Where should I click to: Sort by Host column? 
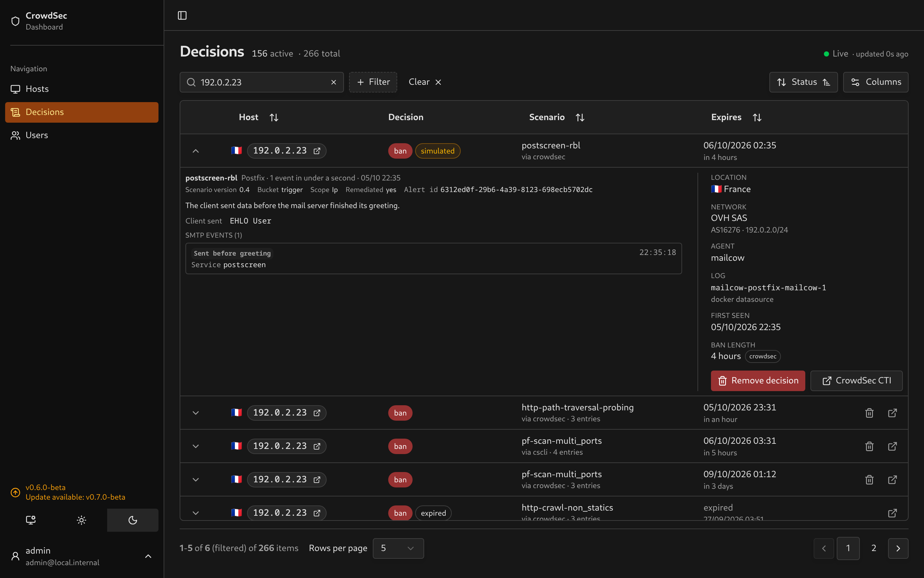coord(274,117)
